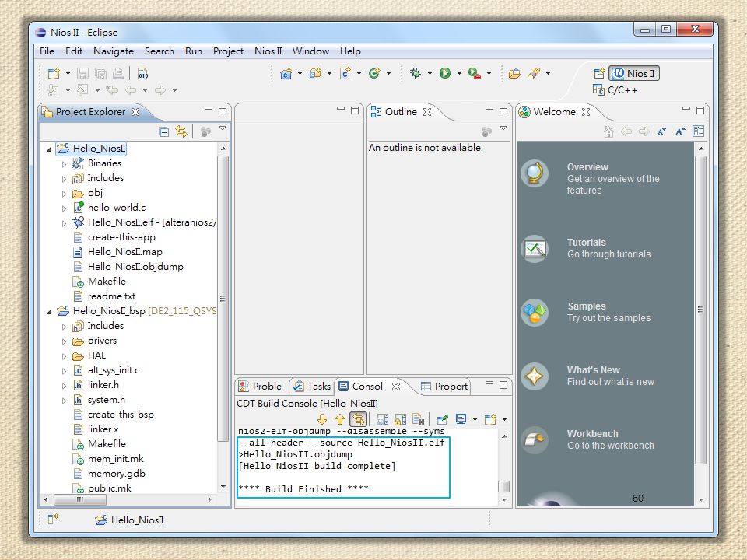
Task: Click the Workbench icon
Action: pos(535,440)
